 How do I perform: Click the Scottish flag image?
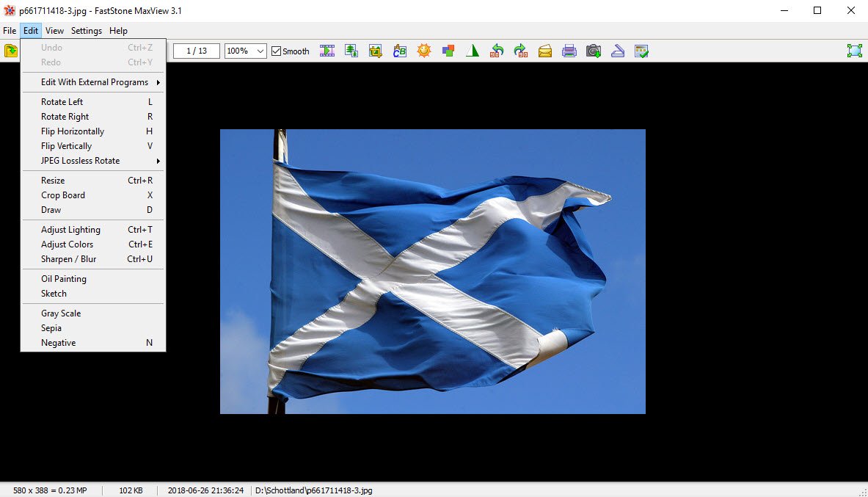[x=432, y=272]
